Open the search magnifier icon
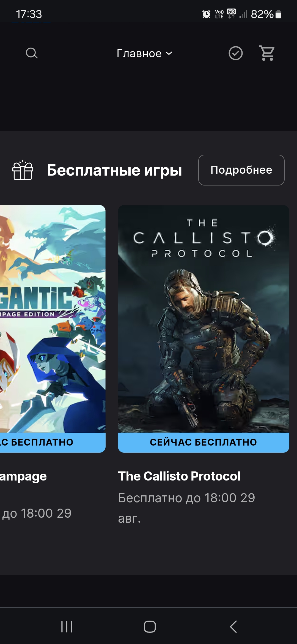 tap(32, 53)
